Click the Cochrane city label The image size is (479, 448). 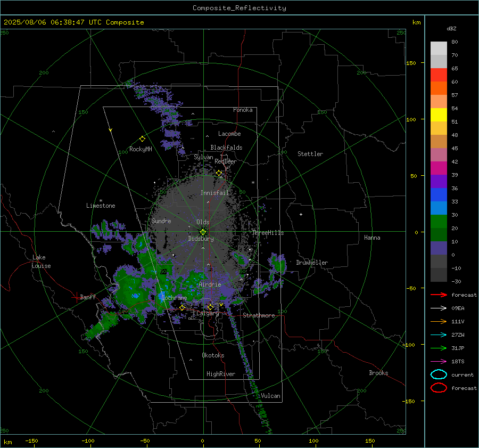(174, 298)
